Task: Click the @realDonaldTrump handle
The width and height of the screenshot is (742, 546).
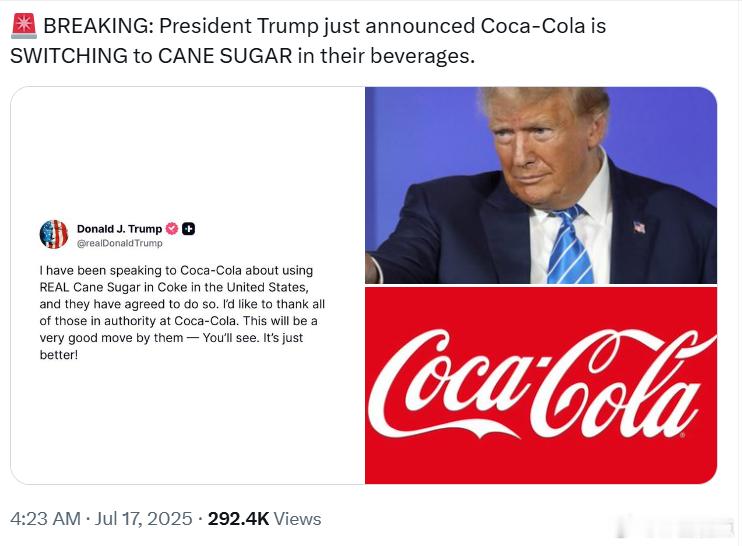Action: pos(119,243)
